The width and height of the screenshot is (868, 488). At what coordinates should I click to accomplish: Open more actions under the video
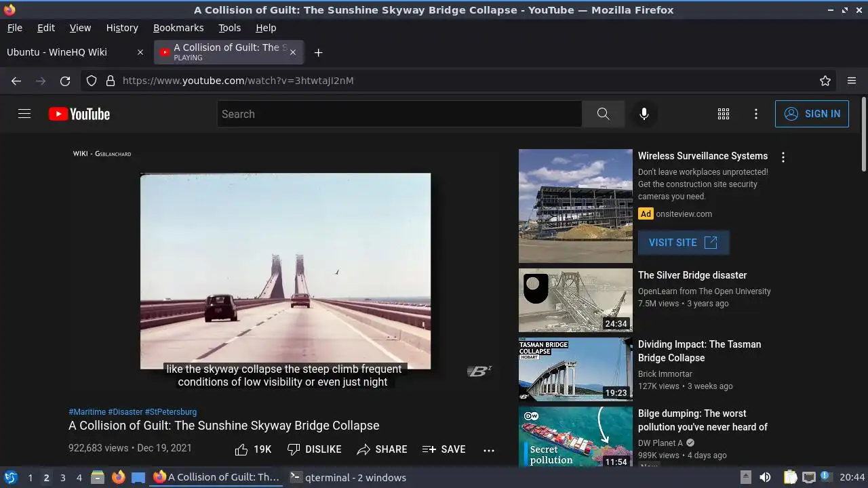[x=489, y=449]
